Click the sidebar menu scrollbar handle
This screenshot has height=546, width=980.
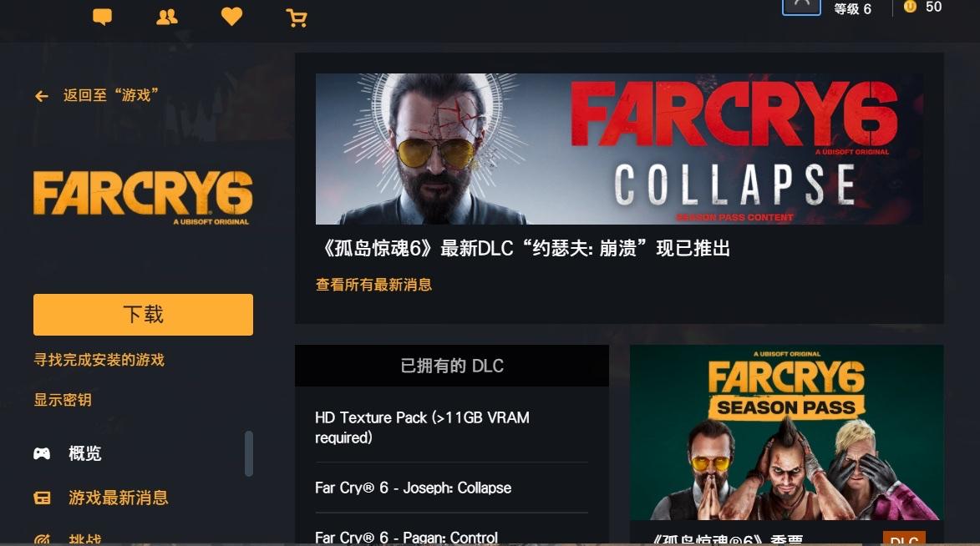(249, 453)
